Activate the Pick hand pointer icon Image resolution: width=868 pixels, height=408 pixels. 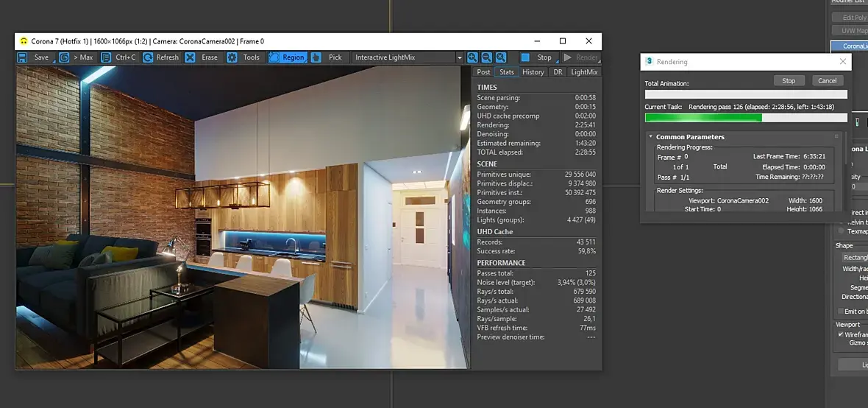316,57
